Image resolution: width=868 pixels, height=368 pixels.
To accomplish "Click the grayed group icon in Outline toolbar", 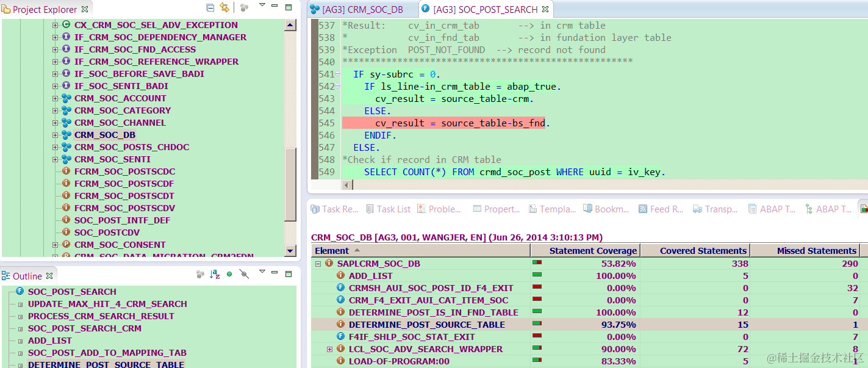I will (200, 275).
